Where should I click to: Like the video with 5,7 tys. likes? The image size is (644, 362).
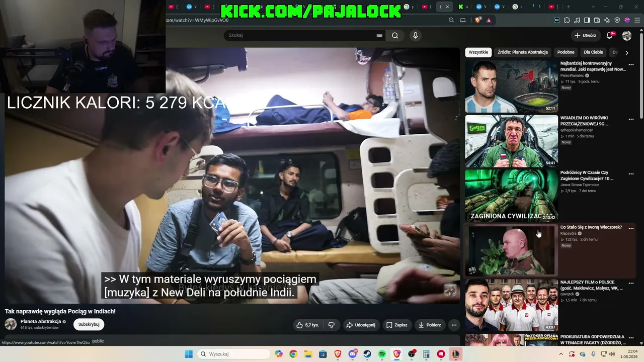click(307, 325)
